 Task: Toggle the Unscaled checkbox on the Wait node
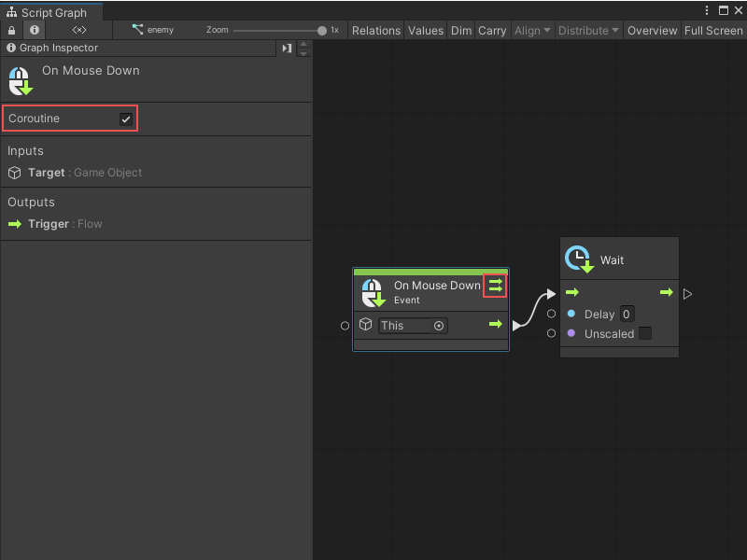(x=644, y=333)
